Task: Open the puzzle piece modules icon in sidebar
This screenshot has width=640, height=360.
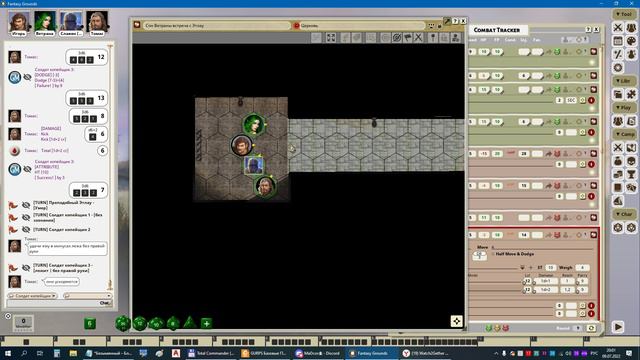Action: [x=631, y=94]
